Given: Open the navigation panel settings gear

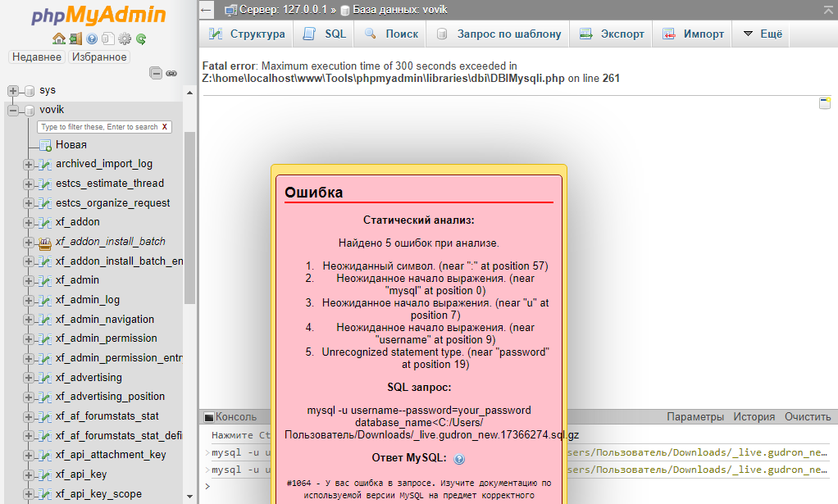Looking at the screenshot, I should pyautogui.click(x=125, y=39).
